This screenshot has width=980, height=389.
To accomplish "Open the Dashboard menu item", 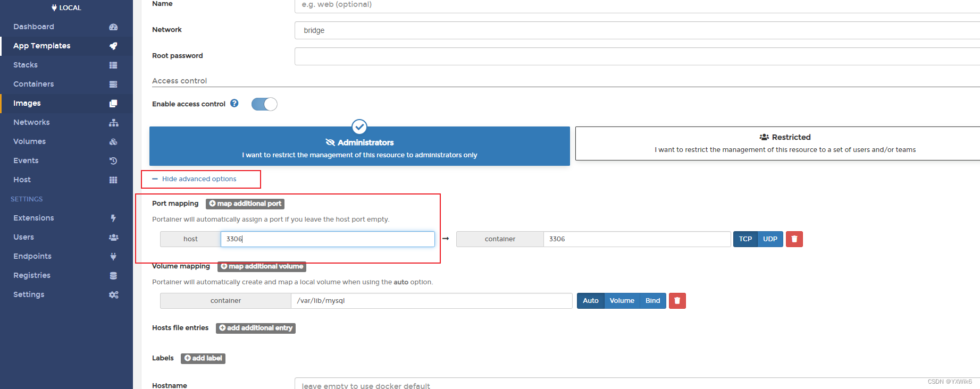I will (x=66, y=27).
